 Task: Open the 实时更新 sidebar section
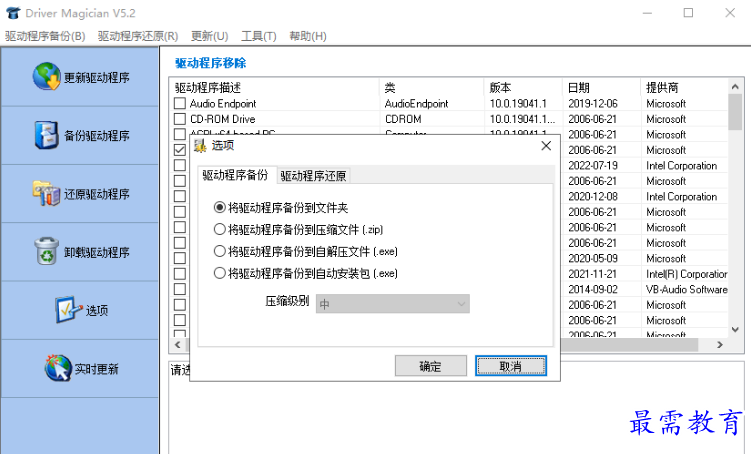[x=80, y=369]
